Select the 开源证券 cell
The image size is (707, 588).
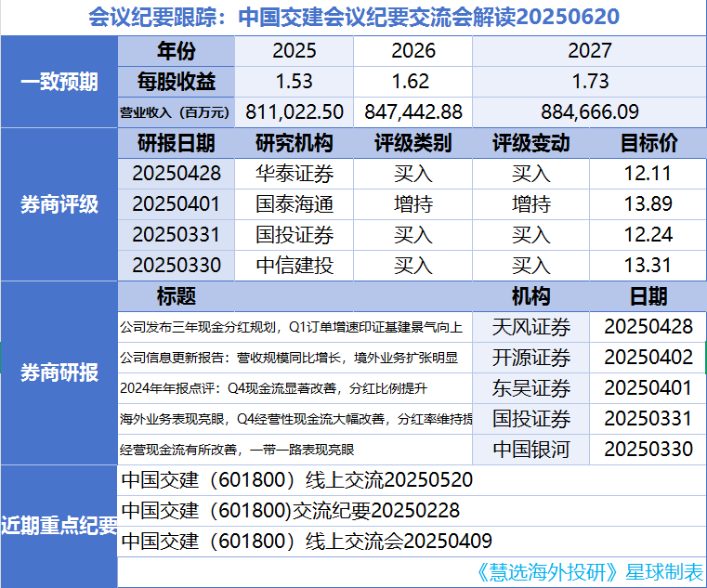click(x=530, y=358)
